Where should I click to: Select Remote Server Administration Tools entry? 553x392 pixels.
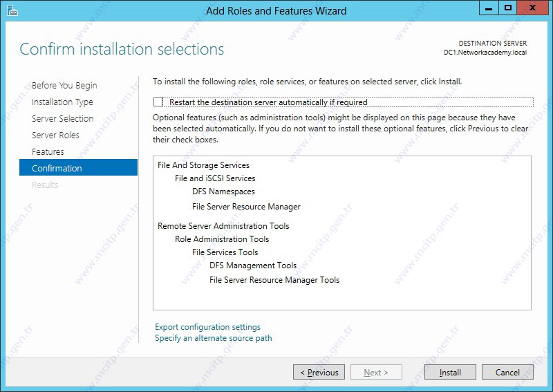[x=223, y=226]
